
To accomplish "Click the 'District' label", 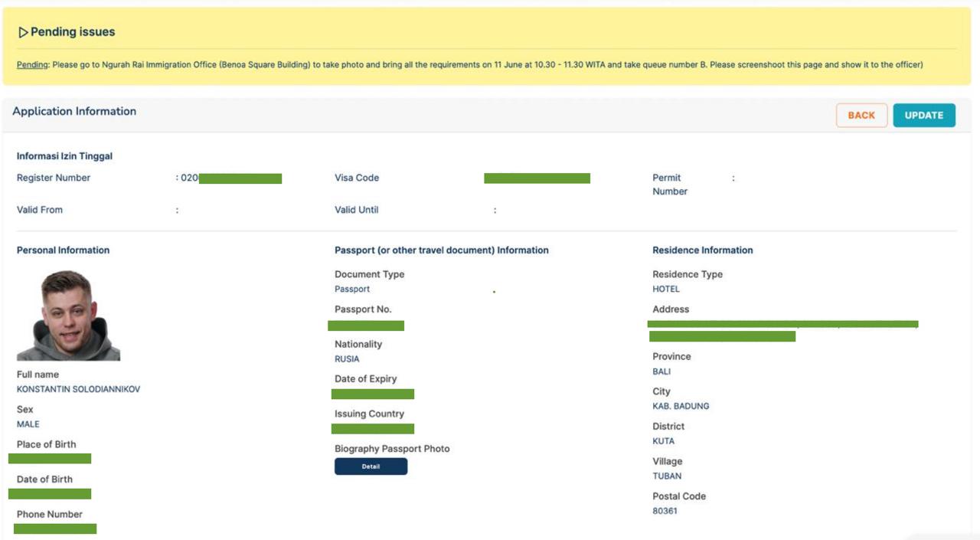I will click(668, 427).
